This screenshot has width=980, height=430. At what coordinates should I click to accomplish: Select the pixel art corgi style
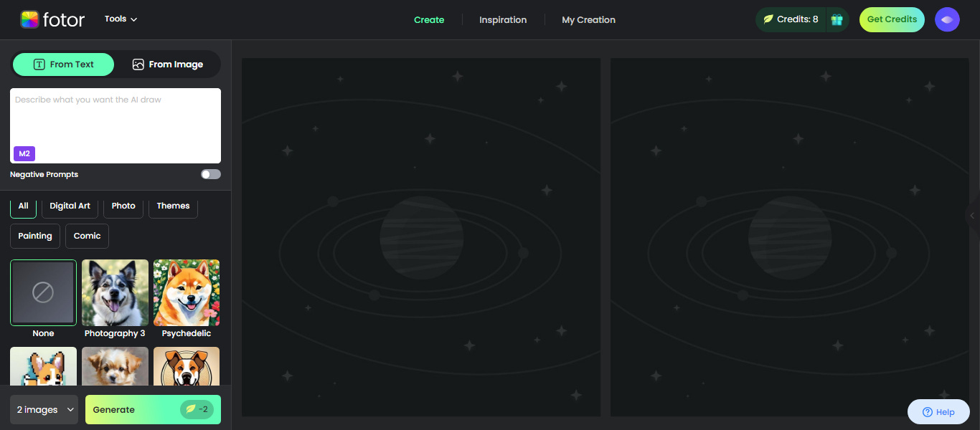point(43,366)
